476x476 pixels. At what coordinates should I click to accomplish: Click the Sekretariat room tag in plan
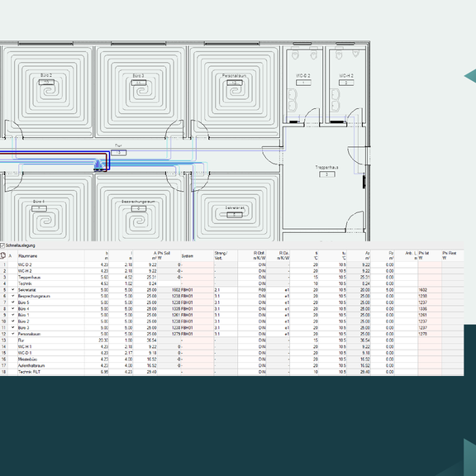pos(235,215)
